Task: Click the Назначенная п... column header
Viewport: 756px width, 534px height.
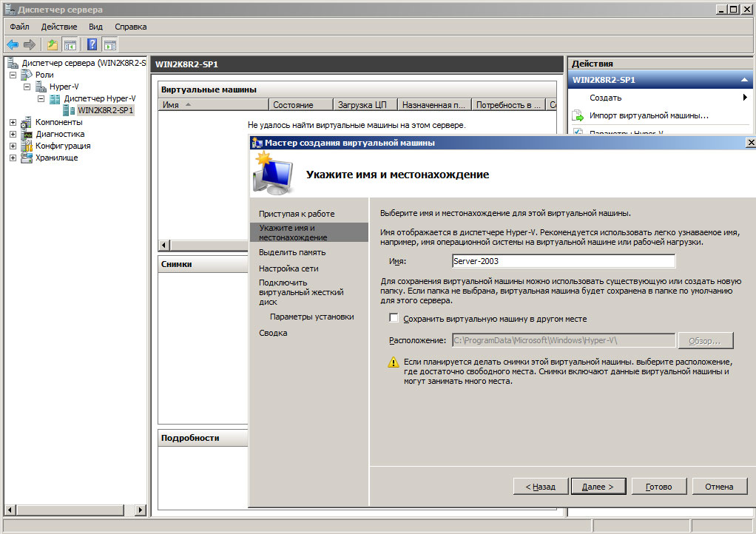Action: (434, 104)
